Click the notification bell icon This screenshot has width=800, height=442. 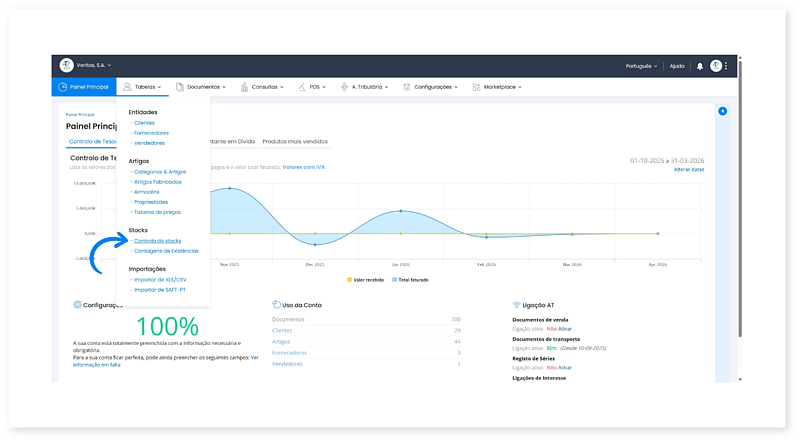(x=700, y=66)
